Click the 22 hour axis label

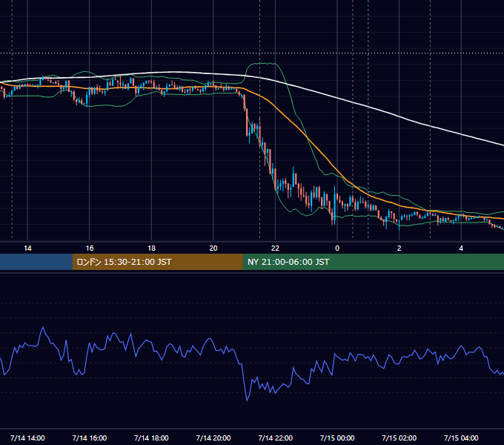tap(275, 248)
